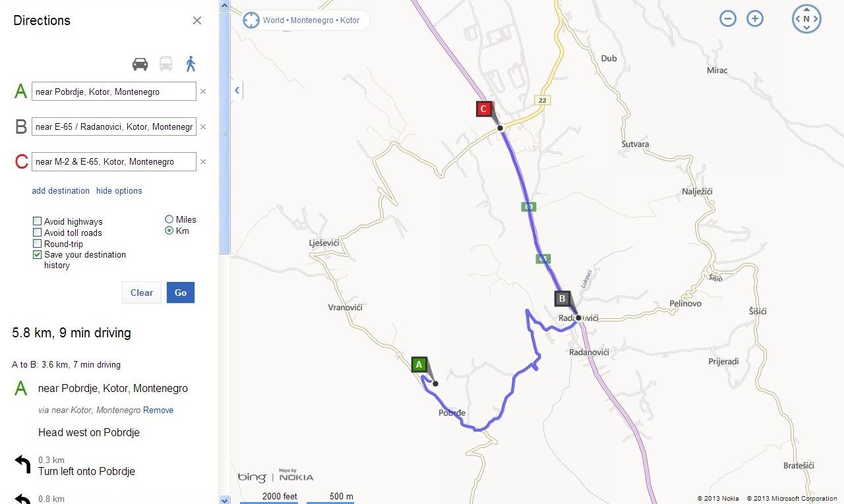Click the north compass control
Viewport: 844px width, 504px height.
[x=806, y=19]
